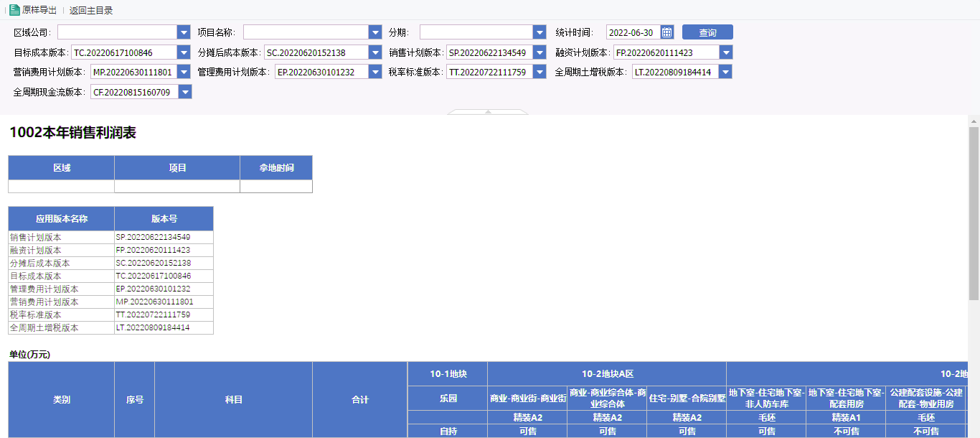
Task: Click the statistics date input field
Action: pyautogui.click(x=632, y=32)
